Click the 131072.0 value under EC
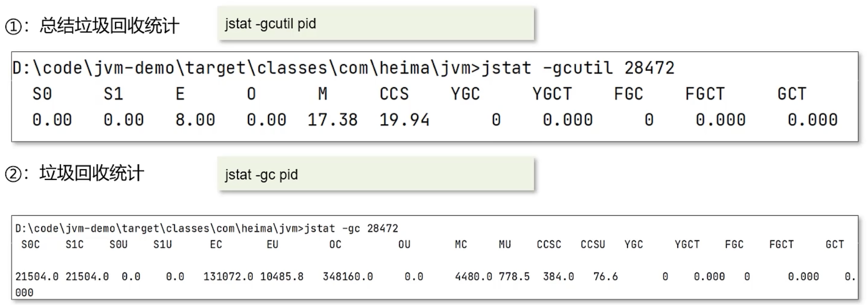Image resolution: width=868 pixels, height=305 pixels. [228, 277]
